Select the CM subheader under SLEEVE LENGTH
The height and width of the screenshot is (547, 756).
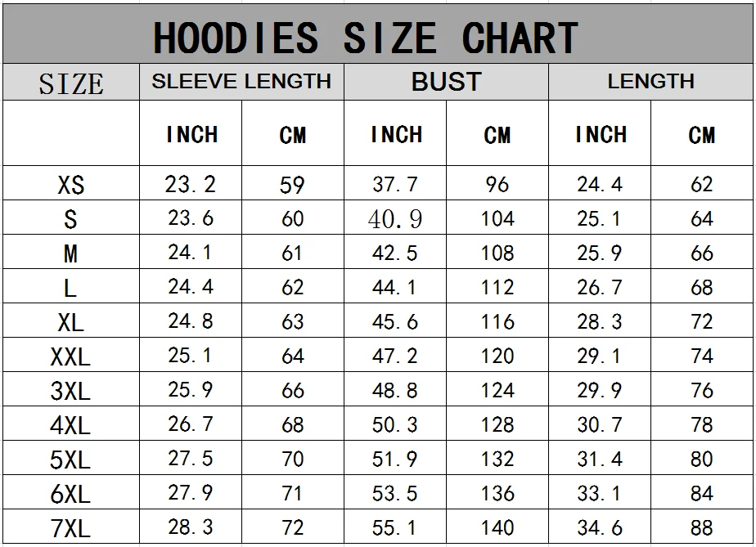293,136
